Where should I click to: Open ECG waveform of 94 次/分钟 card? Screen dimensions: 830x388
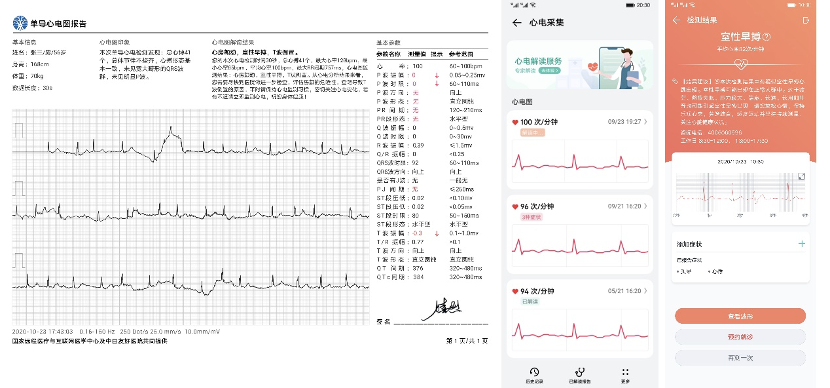[x=580, y=330]
